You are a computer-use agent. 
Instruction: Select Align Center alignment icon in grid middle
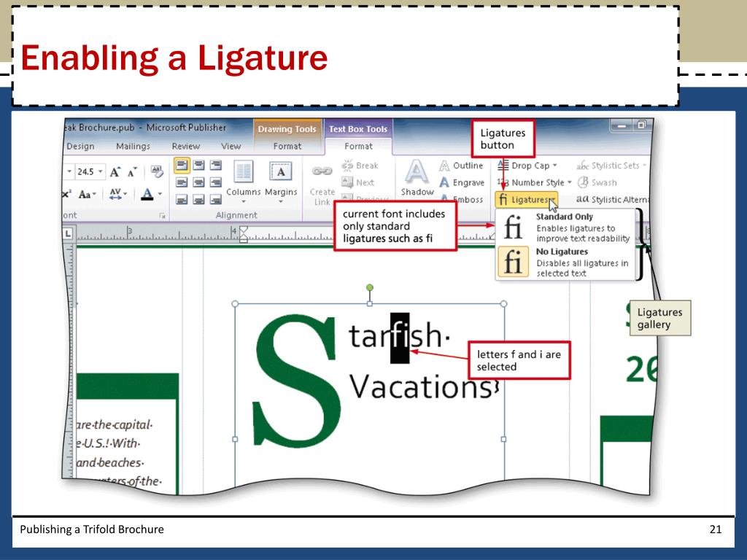point(198,182)
